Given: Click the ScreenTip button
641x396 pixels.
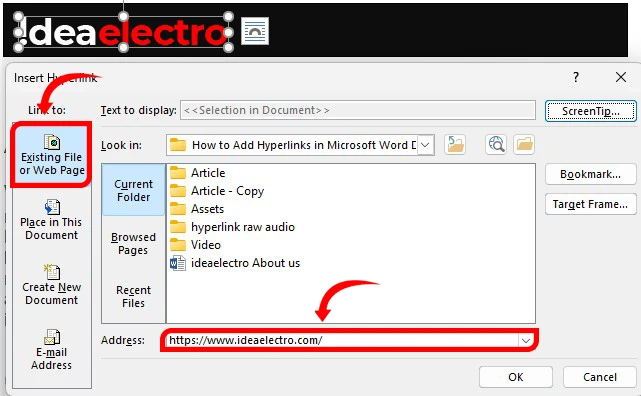Looking at the screenshot, I should pyautogui.click(x=590, y=111).
